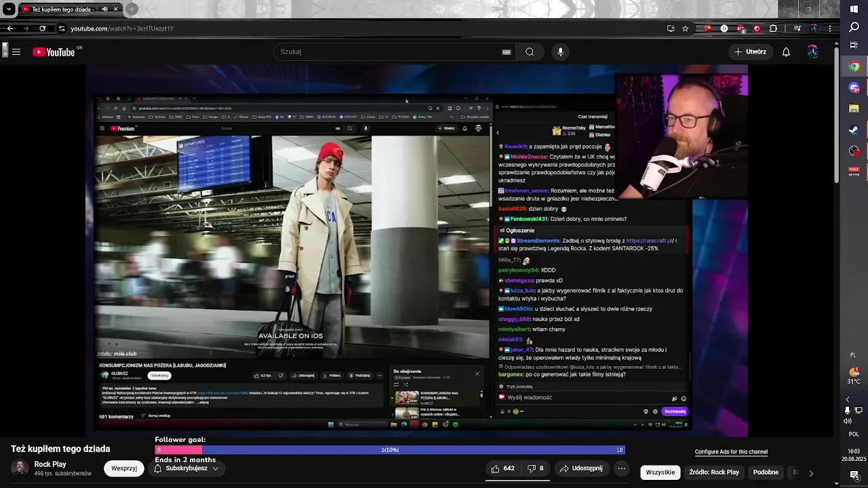The image size is (868, 488).
Task: Go back with the browser back arrow
Action: [10, 28]
